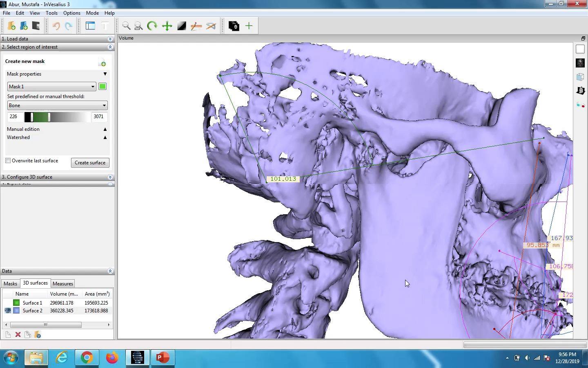Open the Bone threshold preset dropdown
The image size is (588, 368).
(57, 105)
